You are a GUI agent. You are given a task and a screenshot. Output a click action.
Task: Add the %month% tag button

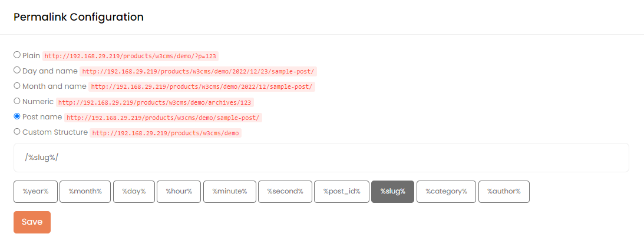[x=85, y=192]
